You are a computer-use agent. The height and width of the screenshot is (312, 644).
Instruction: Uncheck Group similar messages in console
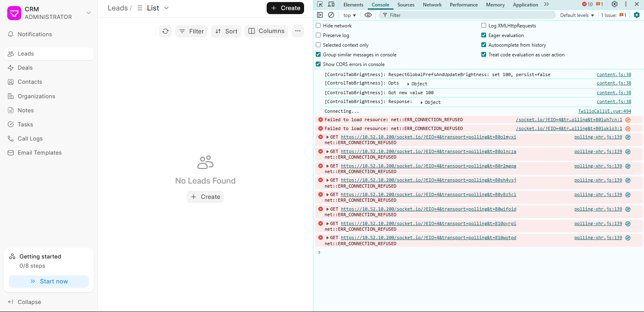318,54
